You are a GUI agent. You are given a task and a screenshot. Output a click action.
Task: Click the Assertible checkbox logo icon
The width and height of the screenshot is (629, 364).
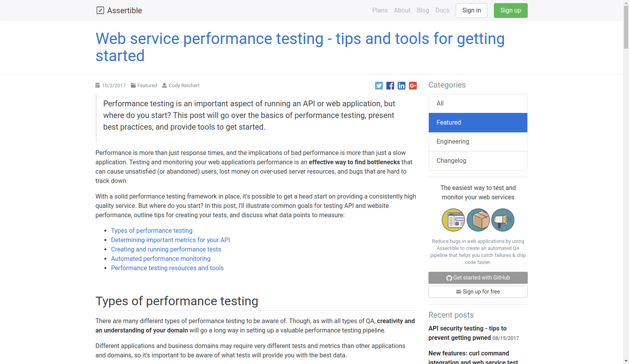(x=100, y=11)
